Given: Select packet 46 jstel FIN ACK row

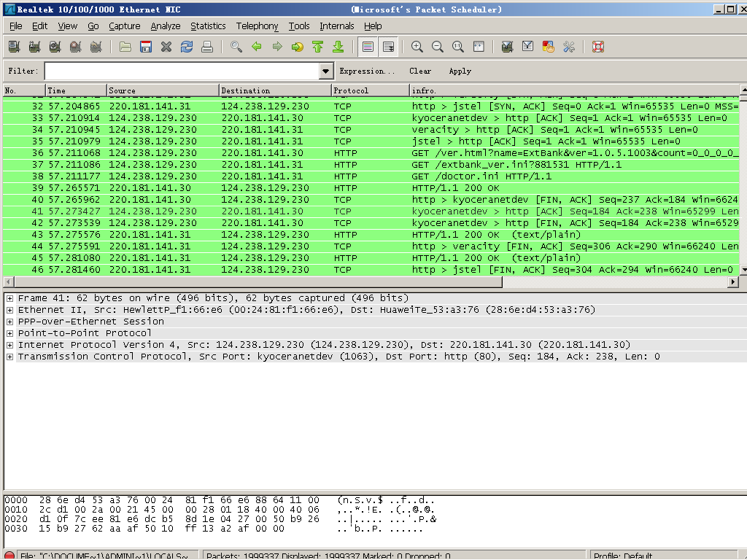Looking at the screenshot, I should 371,270.
